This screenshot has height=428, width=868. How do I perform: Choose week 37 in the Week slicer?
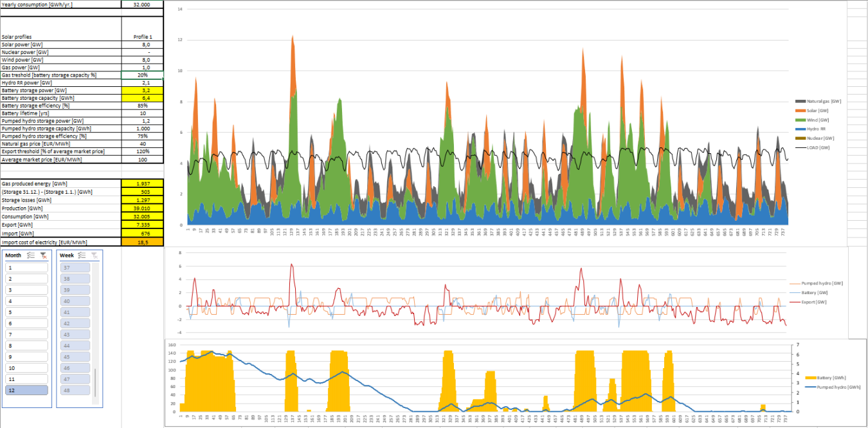click(x=74, y=268)
